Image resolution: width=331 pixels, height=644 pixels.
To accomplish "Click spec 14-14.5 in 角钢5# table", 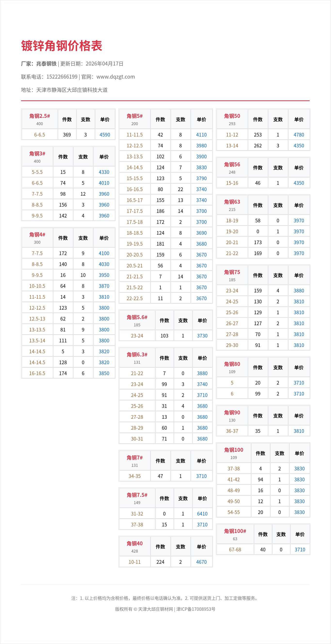I will click(135, 168).
